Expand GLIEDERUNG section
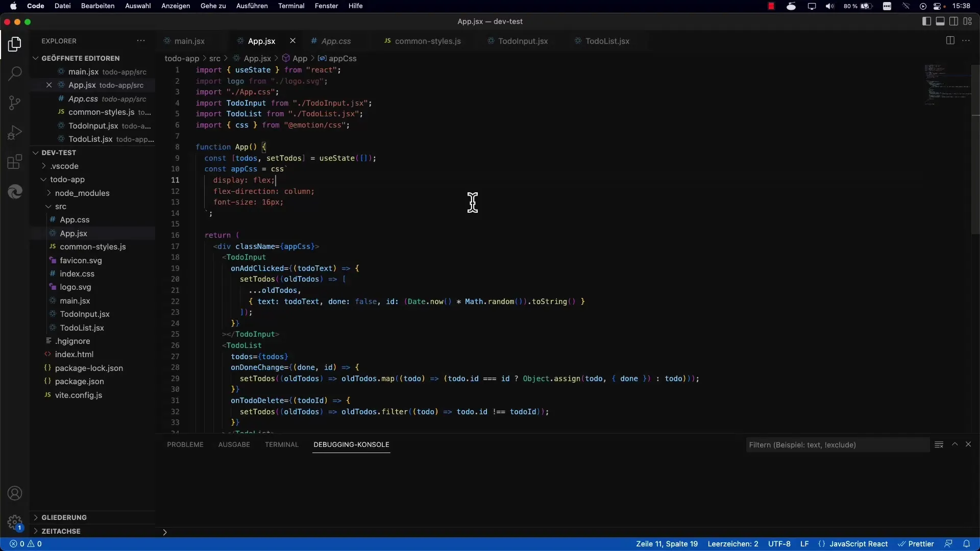Image resolution: width=980 pixels, height=551 pixels. (64, 517)
